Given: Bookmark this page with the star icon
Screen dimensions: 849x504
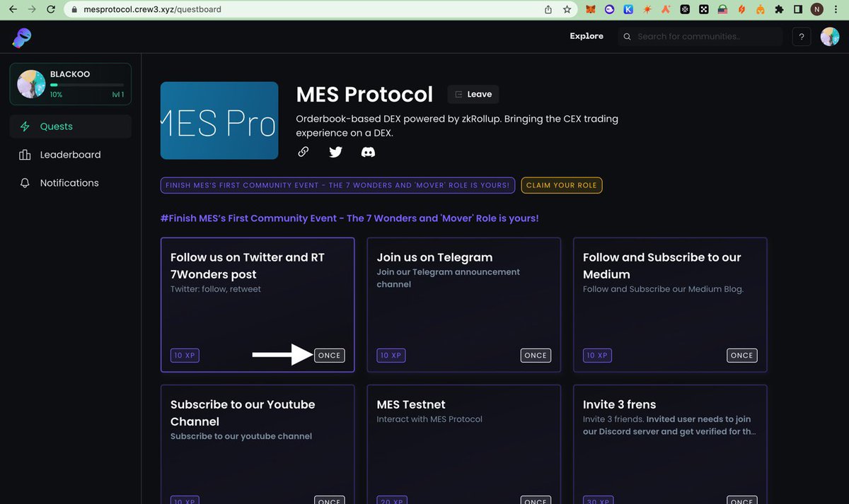Looking at the screenshot, I should 567,10.
